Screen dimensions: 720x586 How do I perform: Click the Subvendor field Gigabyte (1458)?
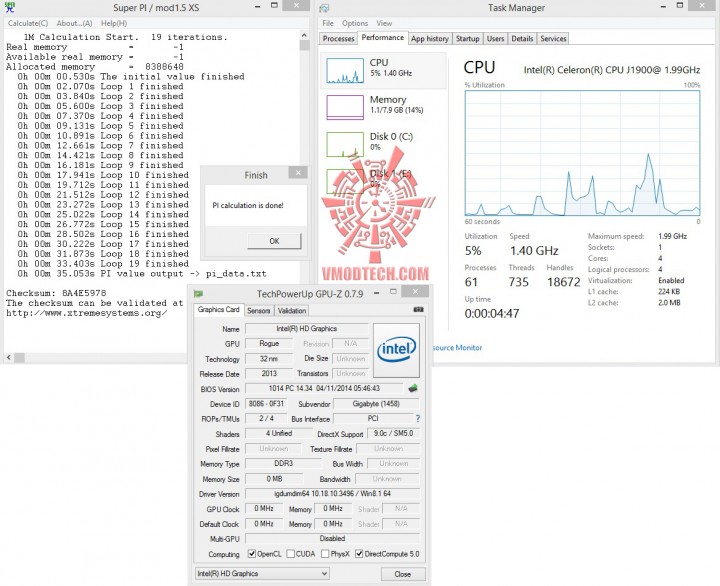click(x=376, y=404)
